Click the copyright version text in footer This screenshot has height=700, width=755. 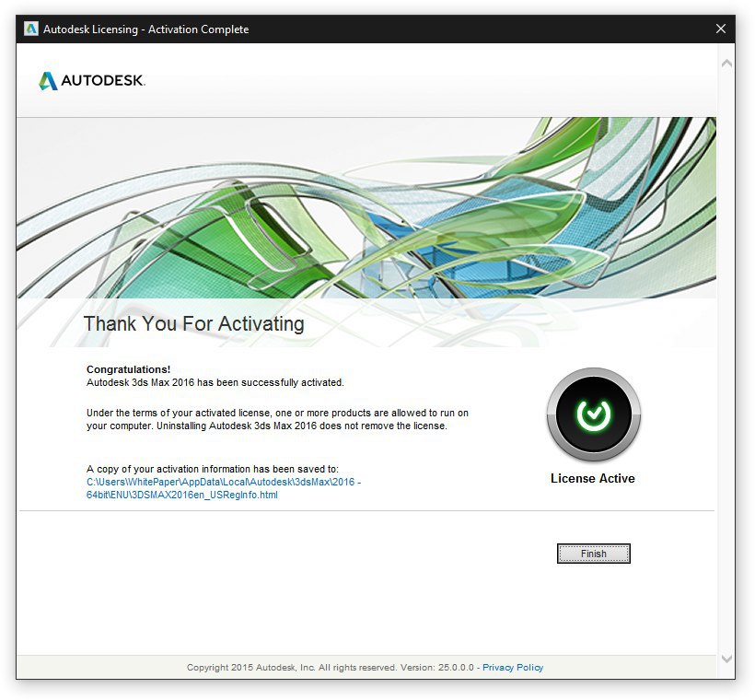pyautogui.click(x=331, y=667)
